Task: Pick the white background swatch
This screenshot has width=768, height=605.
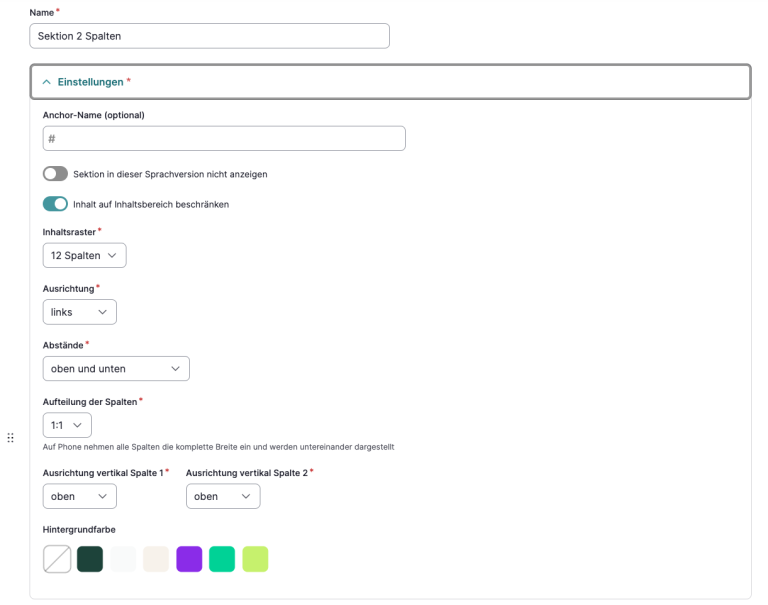Action: [x=123, y=559]
